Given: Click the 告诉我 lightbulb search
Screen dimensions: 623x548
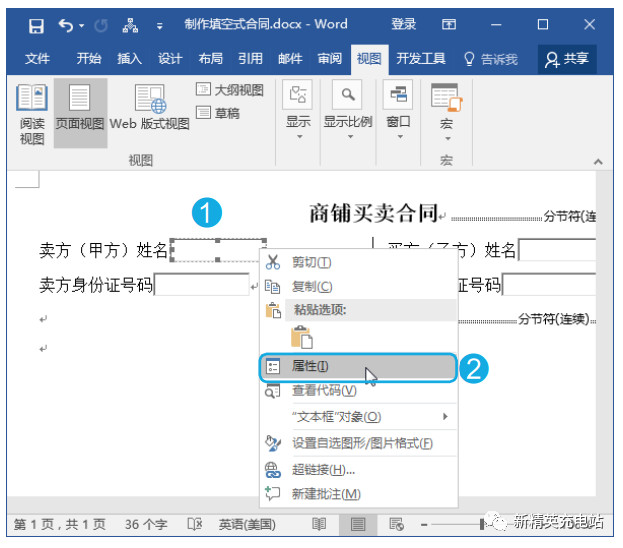Looking at the screenshot, I should (x=491, y=59).
